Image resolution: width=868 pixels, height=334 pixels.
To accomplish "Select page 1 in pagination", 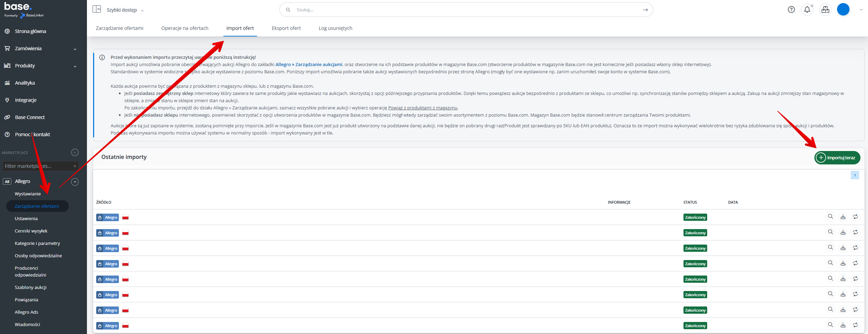I will point(855,175).
